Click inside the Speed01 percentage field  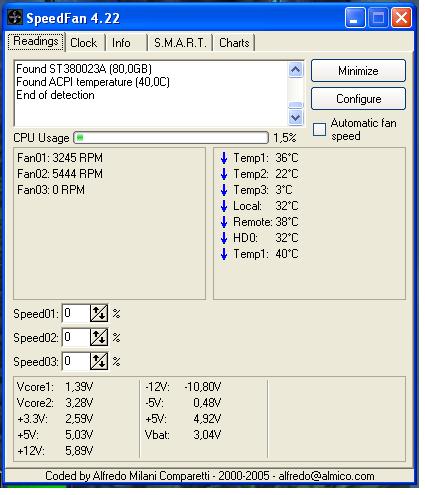tap(76, 313)
